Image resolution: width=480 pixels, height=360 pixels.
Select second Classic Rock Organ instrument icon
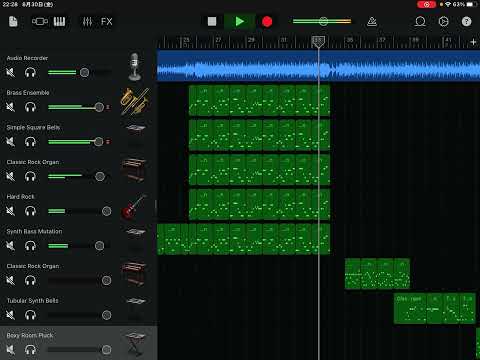click(134, 274)
